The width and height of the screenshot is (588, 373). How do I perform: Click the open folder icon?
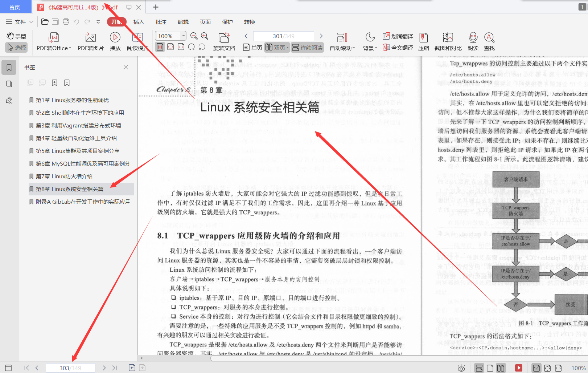pos(45,22)
